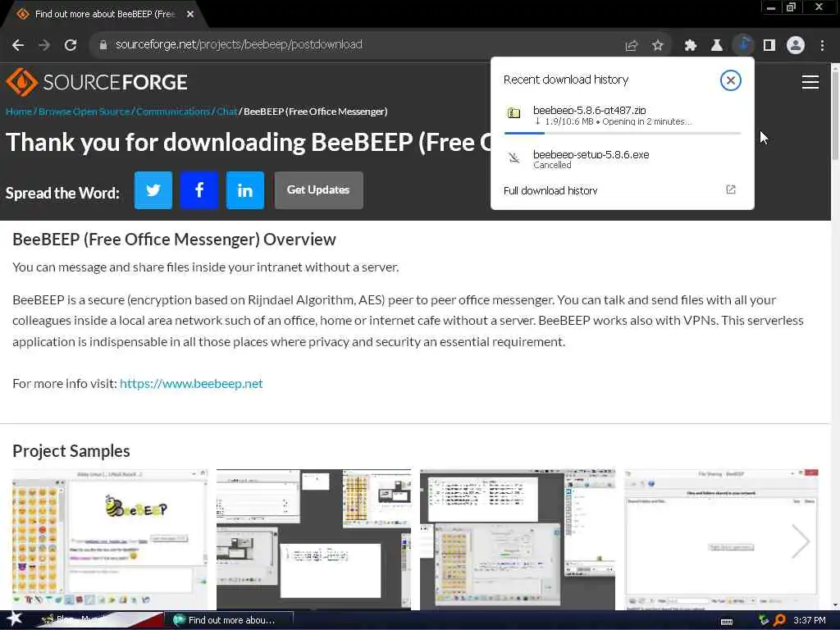840x630 pixels.
Task: Open Browse Open Source breadcrumb
Action: [84, 112]
